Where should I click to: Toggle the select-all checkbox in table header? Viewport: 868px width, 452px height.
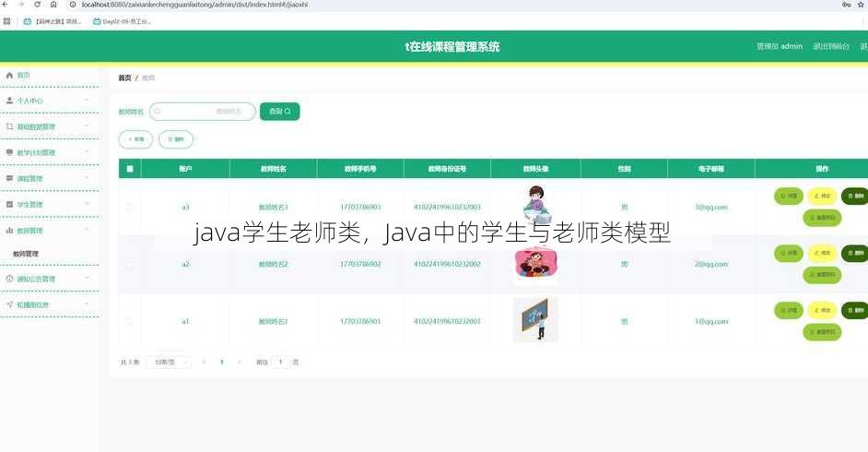130,169
